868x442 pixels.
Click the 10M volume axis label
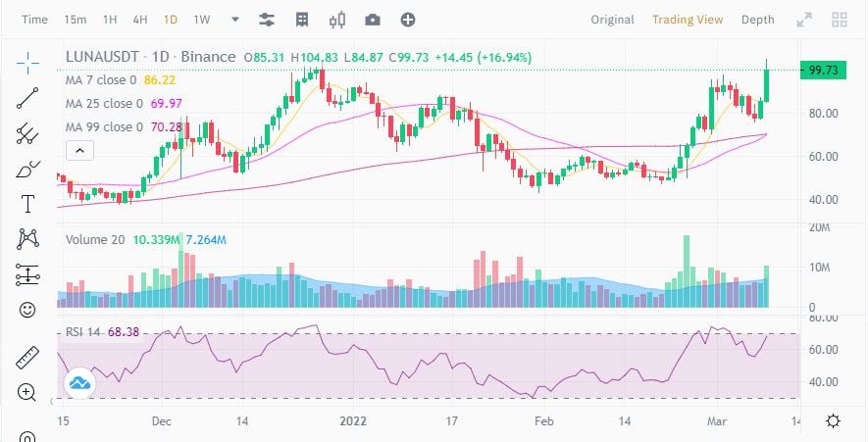(x=821, y=268)
